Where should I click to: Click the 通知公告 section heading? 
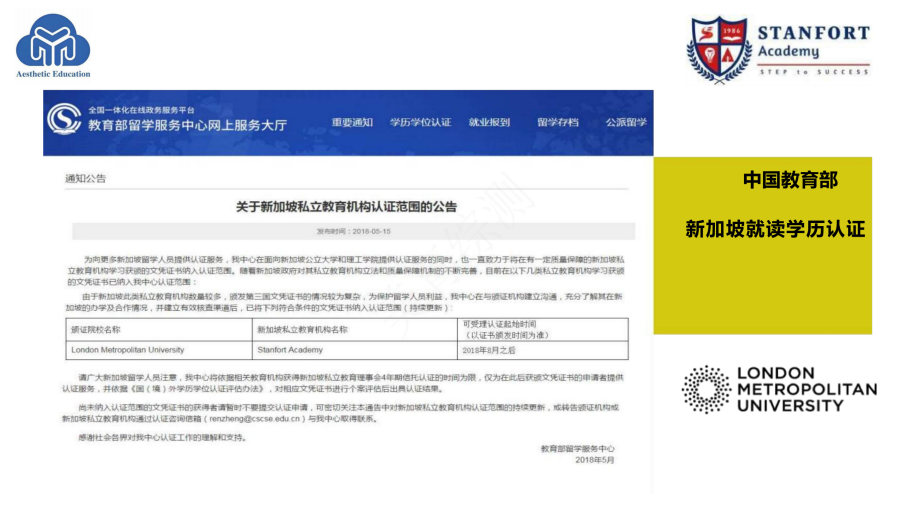(x=86, y=178)
